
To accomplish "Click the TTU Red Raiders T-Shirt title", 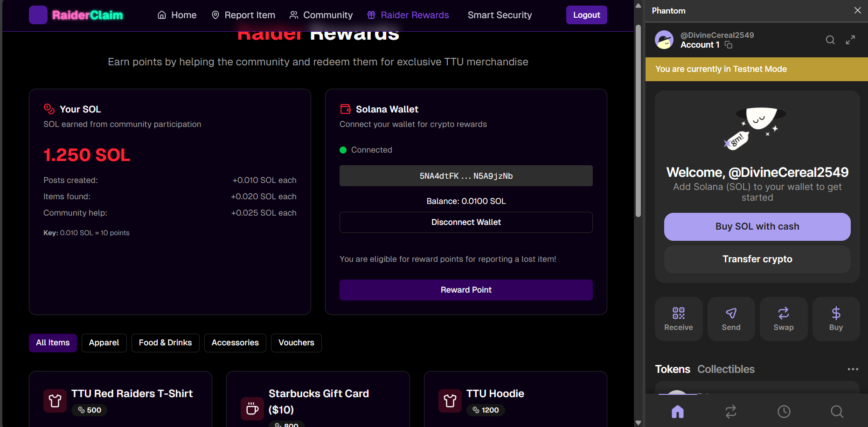I will pyautogui.click(x=132, y=393).
